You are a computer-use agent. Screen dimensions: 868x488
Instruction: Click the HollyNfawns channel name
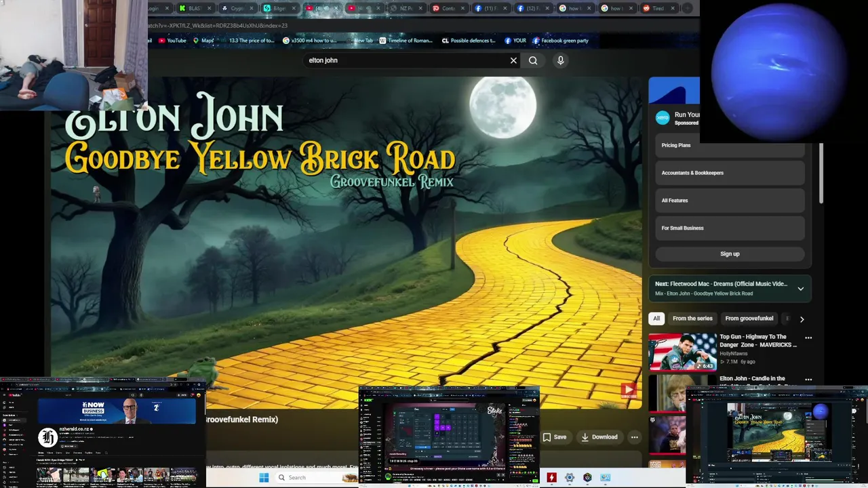tap(733, 354)
